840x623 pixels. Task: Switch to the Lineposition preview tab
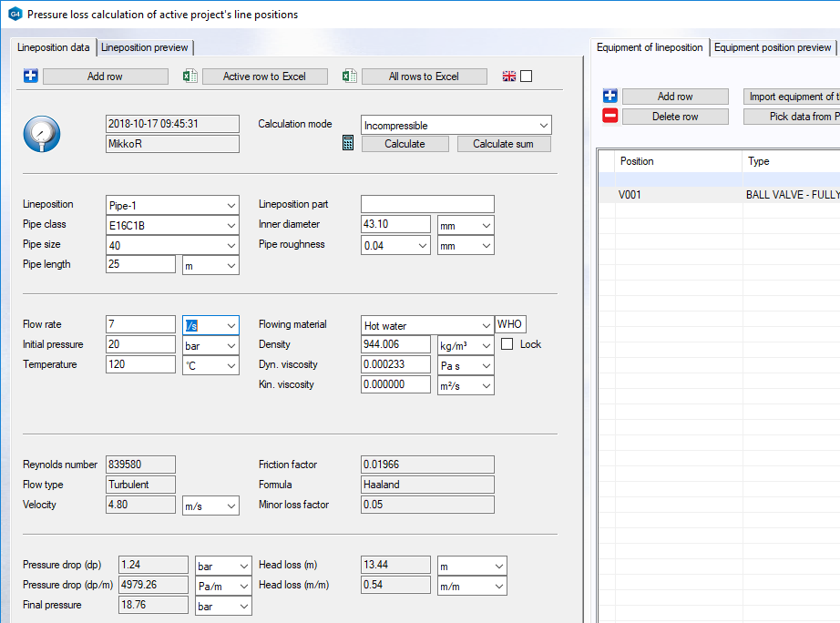(145, 47)
